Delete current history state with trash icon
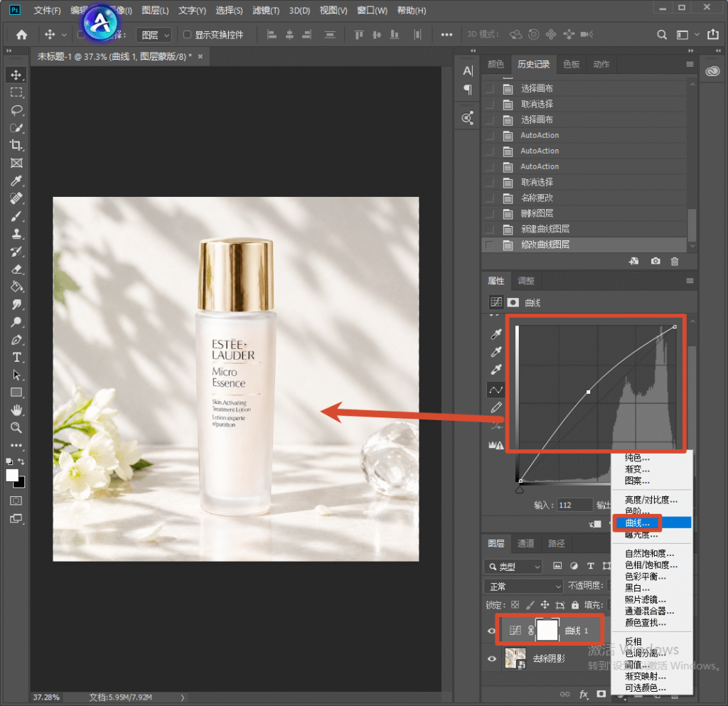 tap(675, 262)
